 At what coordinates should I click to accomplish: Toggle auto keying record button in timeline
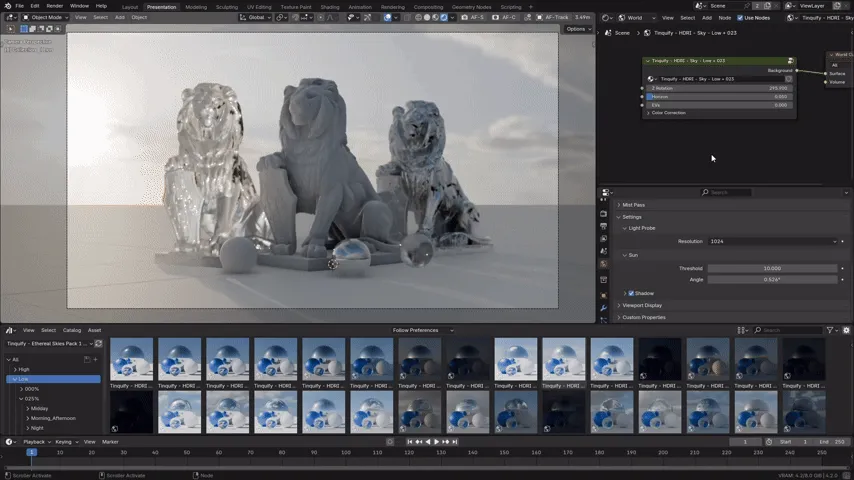tap(390, 442)
